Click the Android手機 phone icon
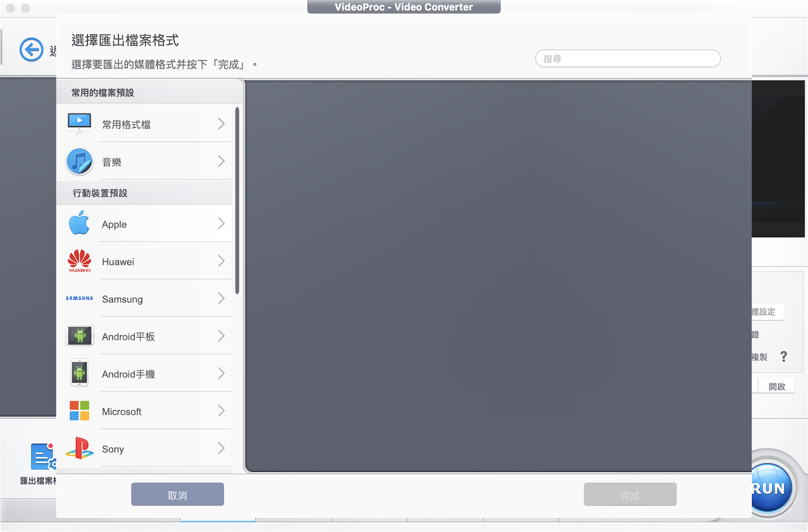 tap(79, 373)
